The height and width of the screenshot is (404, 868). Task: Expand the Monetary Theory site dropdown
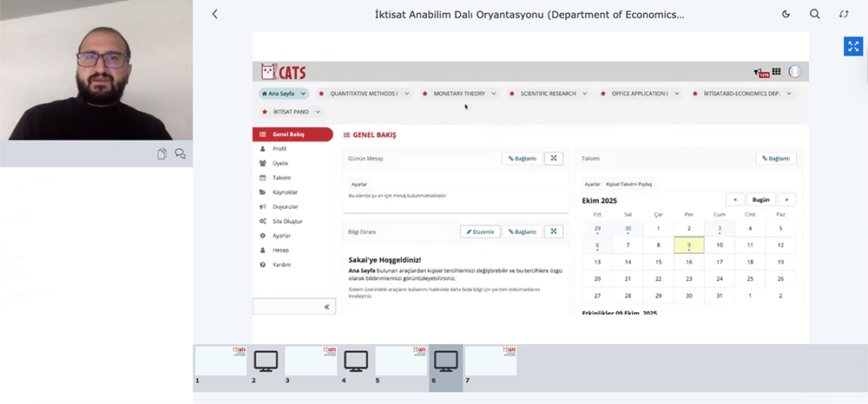point(493,94)
